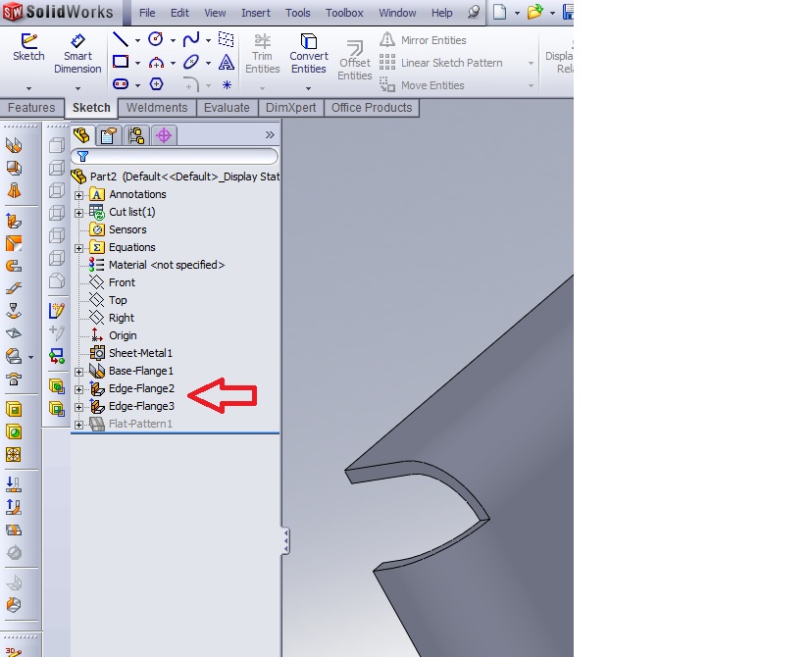Switch to the Office Products tab
The image size is (812, 657).
point(372,108)
